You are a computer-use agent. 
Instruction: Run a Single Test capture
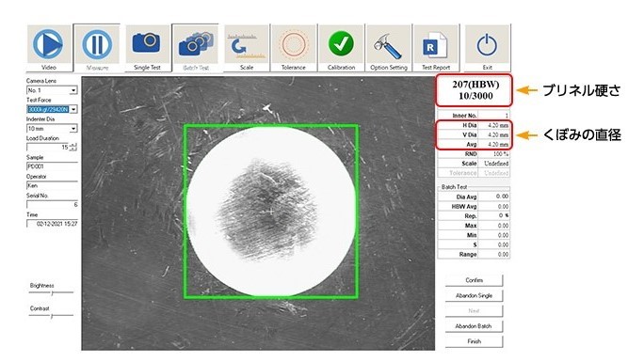click(x=147, y=48)
